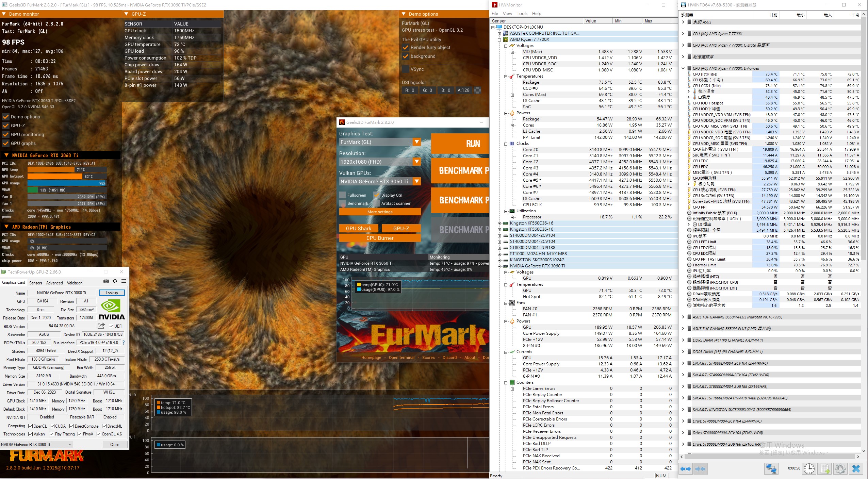Collapse the Demo monitor panel
868x479 pixels.
4,14
